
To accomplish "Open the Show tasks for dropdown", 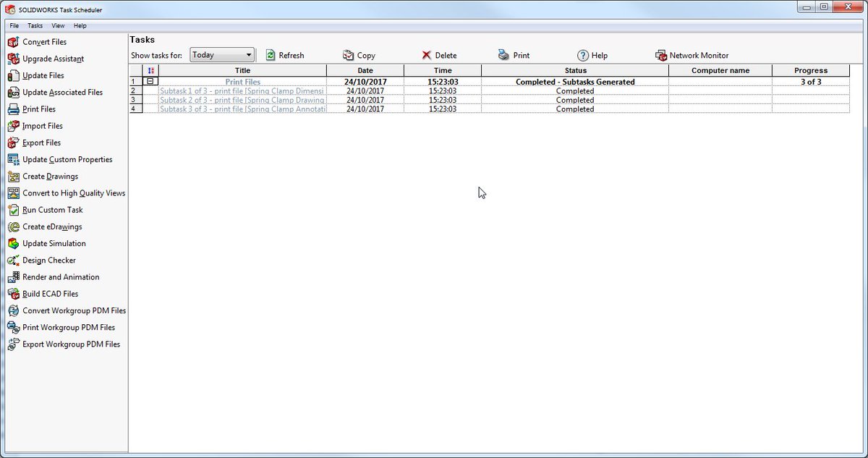I will coord(223,55).
